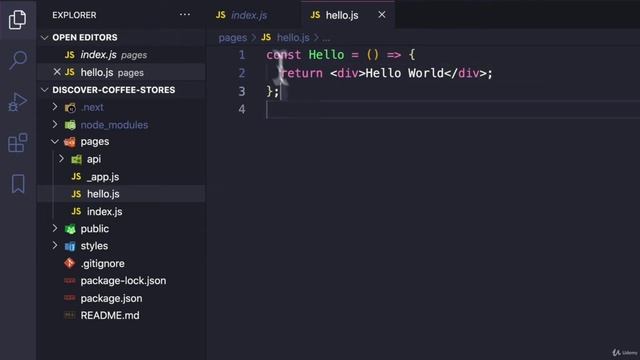Image resolution: width=640 pixels, height=360 pixels.
Task: Expand the .next folder
Action: [x=55, y=107]
